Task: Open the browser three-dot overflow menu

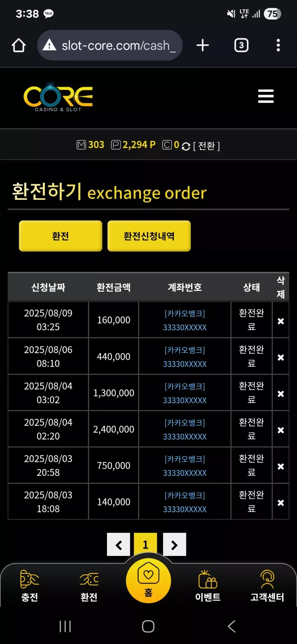Action: [278, 45]
